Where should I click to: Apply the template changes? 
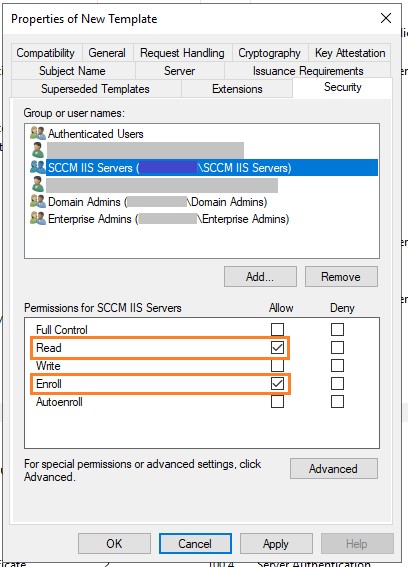point(276,543)
